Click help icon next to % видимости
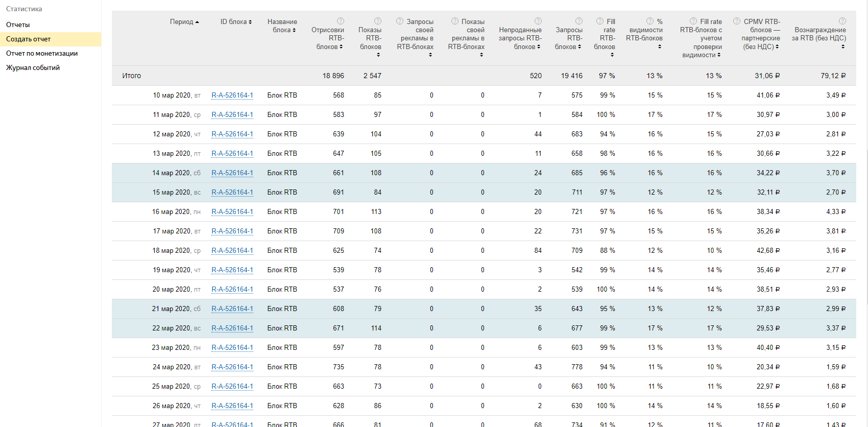This screenshot has width=868, height=427. coord(650,21)
